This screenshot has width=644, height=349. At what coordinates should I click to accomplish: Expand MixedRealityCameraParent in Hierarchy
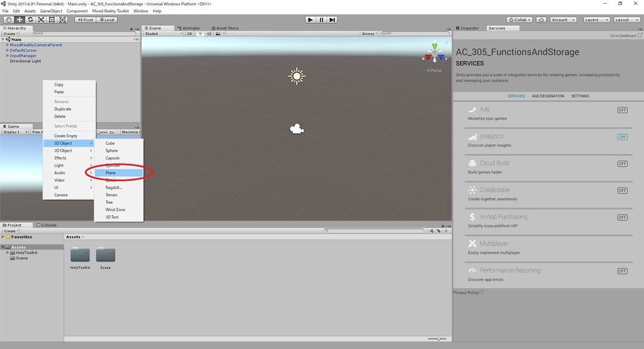pos(8,45)
